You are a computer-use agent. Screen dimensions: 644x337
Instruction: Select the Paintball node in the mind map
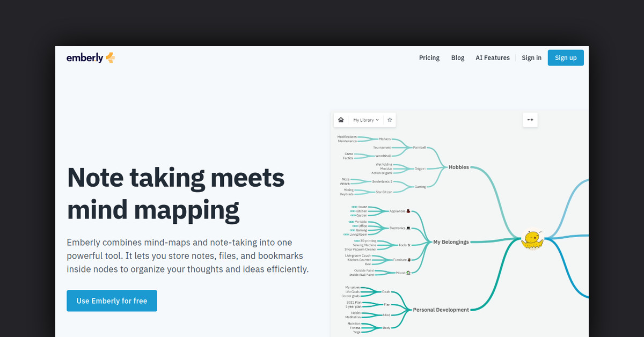click(x=419, y=148)
